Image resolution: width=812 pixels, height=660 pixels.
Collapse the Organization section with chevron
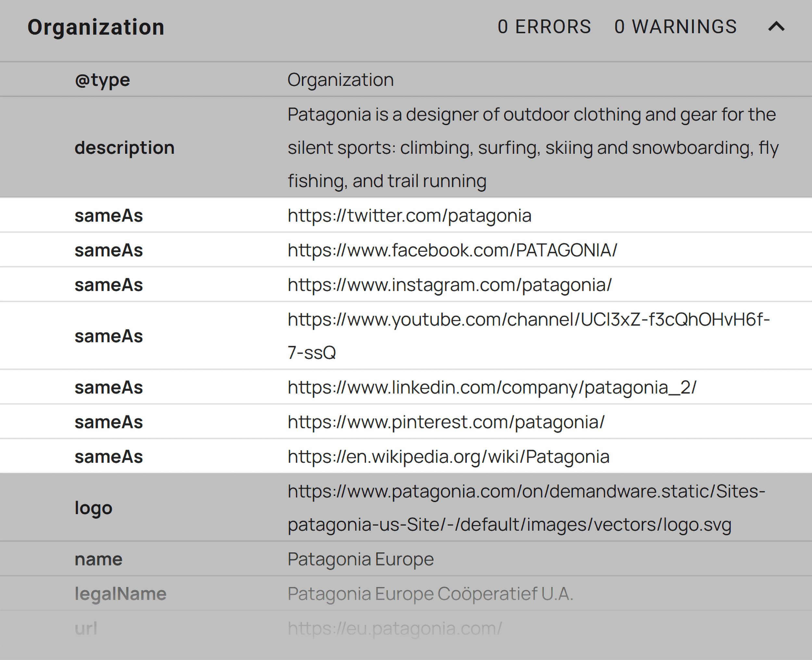[776, 27]
